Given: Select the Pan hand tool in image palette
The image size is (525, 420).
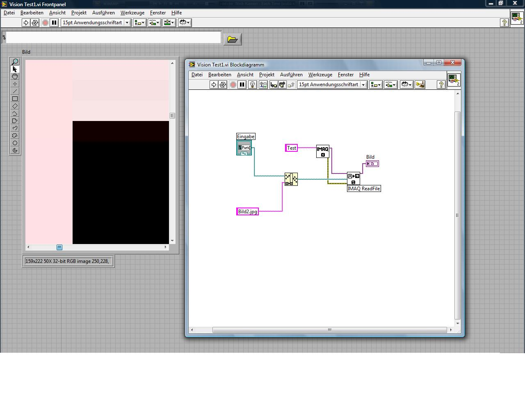Looking at the screenshot, I should click(15, 76).
